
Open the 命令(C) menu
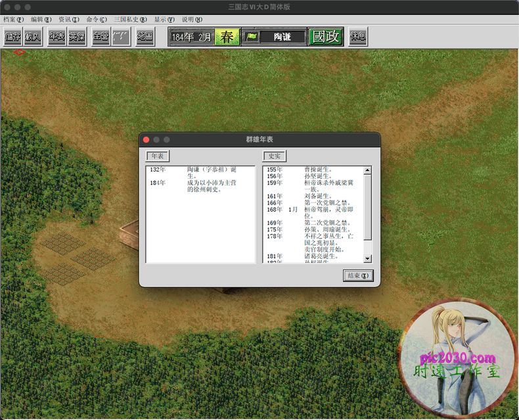pyautogui.click(x=97, y=20)
